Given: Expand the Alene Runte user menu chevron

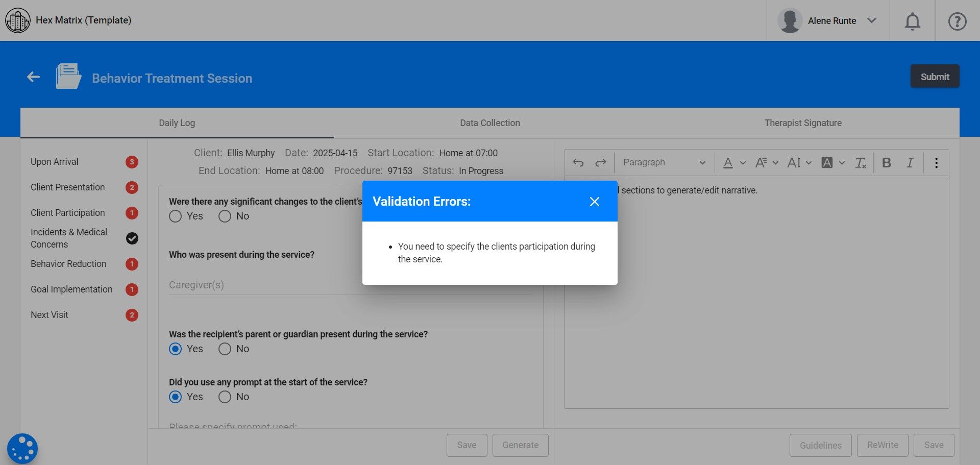Looking at the screenshot, I should 872,20.
